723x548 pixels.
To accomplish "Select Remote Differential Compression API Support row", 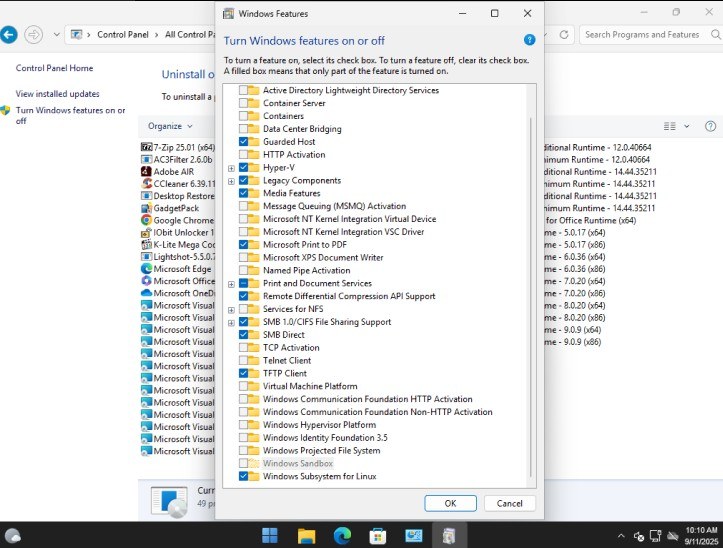I will click(349, 296).
